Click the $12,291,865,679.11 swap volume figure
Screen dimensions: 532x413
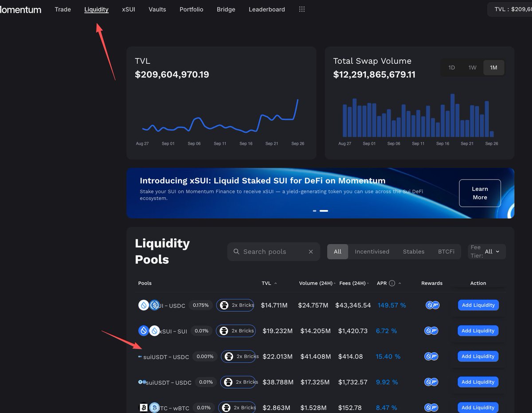click(x=375, y=75)
